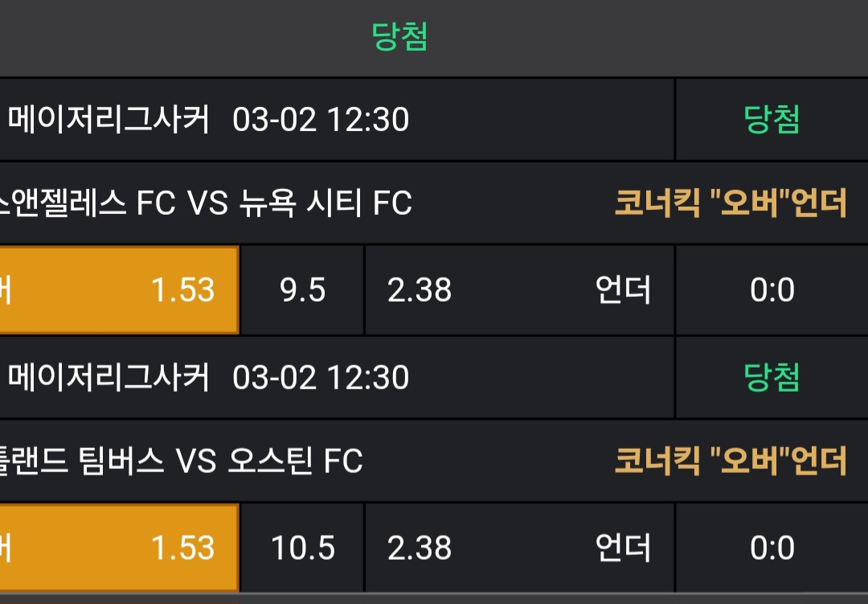Click the 10.5 corner kick line value
This screenshot has height=604, width=868.
(x=303, y=549)
